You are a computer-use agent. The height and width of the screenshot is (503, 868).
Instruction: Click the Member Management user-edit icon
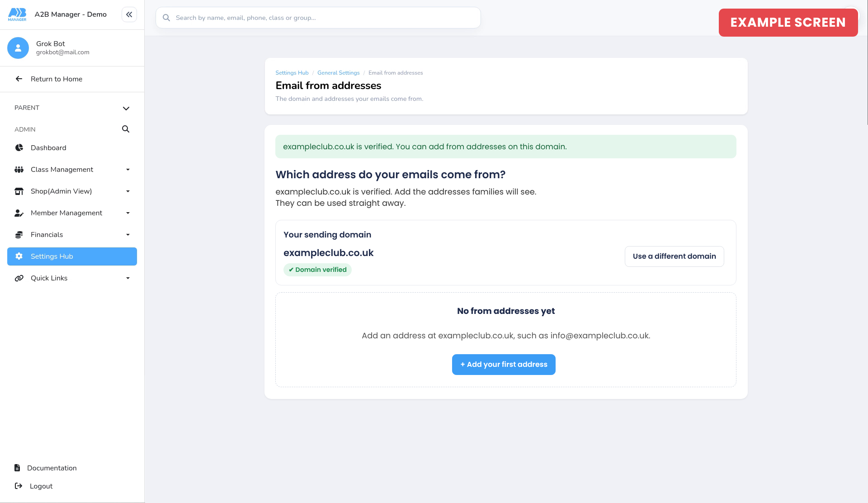[19, 213]
